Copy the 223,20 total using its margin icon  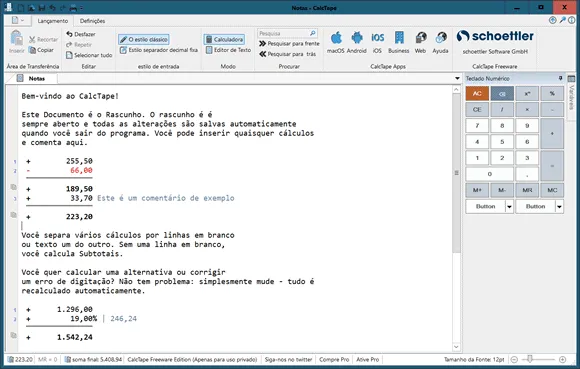pos(13,215)
